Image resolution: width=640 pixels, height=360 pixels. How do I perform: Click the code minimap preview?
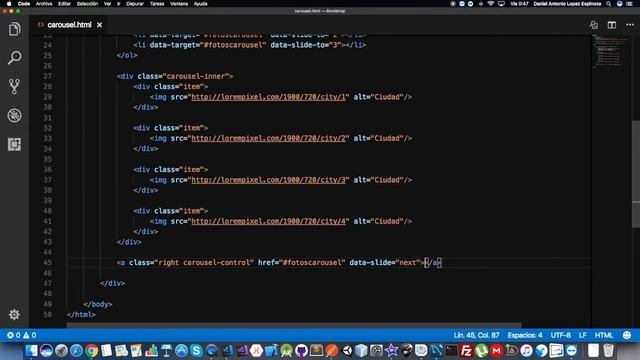(x=609, y=51)
